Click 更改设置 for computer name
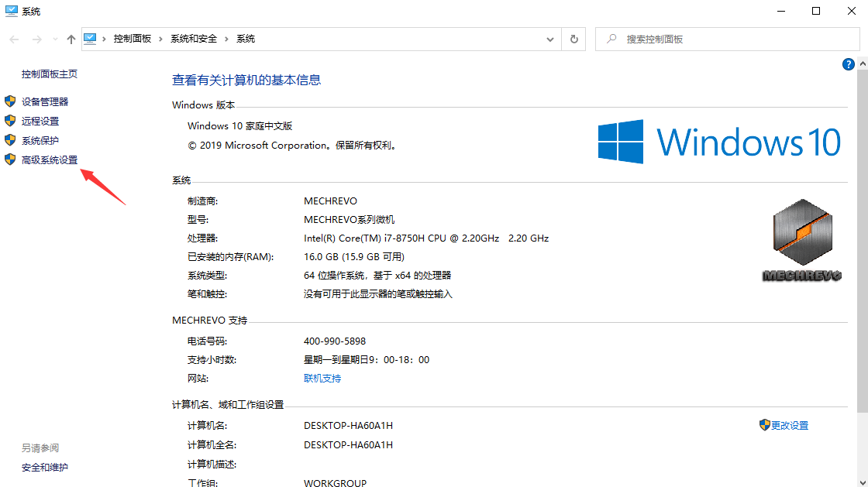Screen dimensions: 868x487 coord(790,426)
